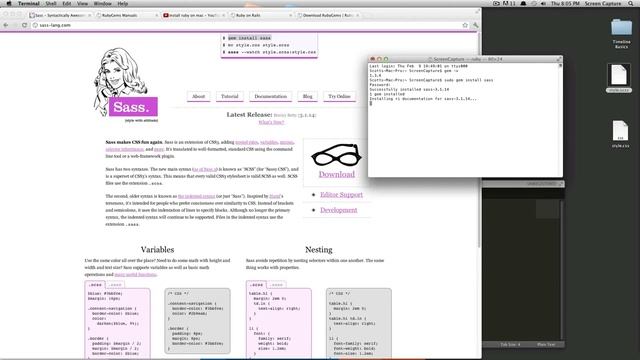Open the View menu
This screenshot has width=640, height=360.
pyautogui.click(x=82, y=4)
